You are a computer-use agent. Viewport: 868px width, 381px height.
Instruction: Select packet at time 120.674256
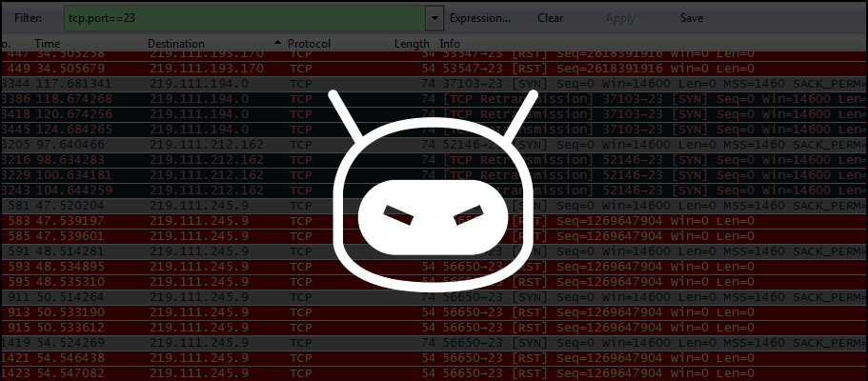[x=434, y=114]
